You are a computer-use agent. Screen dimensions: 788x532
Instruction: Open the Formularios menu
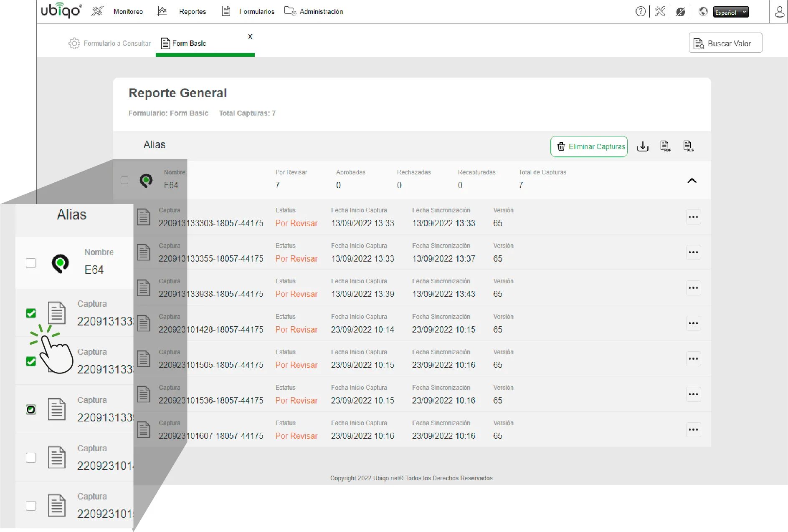point(257,12)
